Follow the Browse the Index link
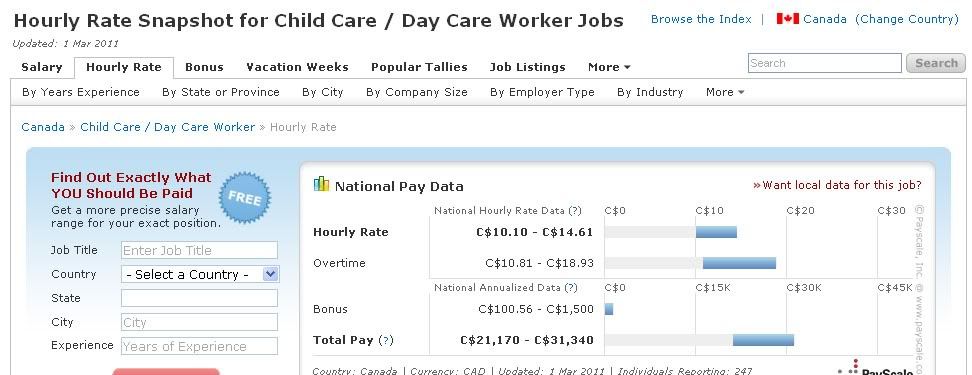Screen dimensions: 972x375 [701, 19]
